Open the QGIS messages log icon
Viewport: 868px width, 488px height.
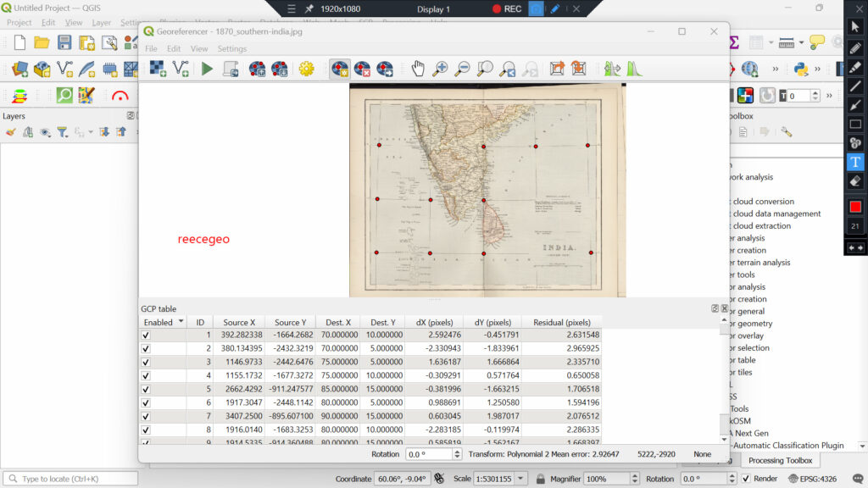pos(858,479)
